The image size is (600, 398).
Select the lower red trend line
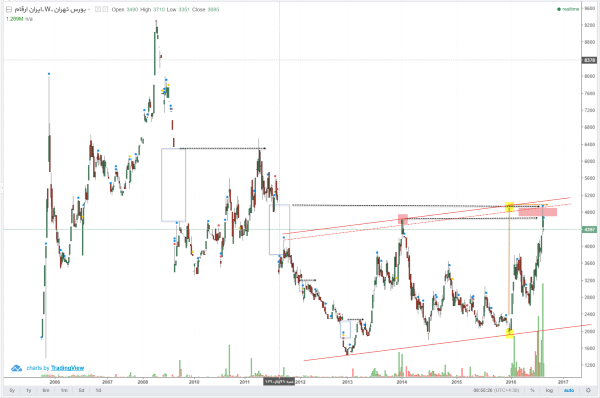pyautogui.click(x=448, y=343)
